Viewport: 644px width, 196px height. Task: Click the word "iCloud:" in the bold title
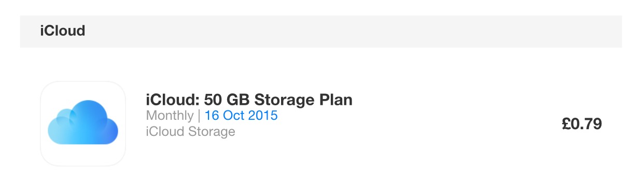[x=174, y=99]
